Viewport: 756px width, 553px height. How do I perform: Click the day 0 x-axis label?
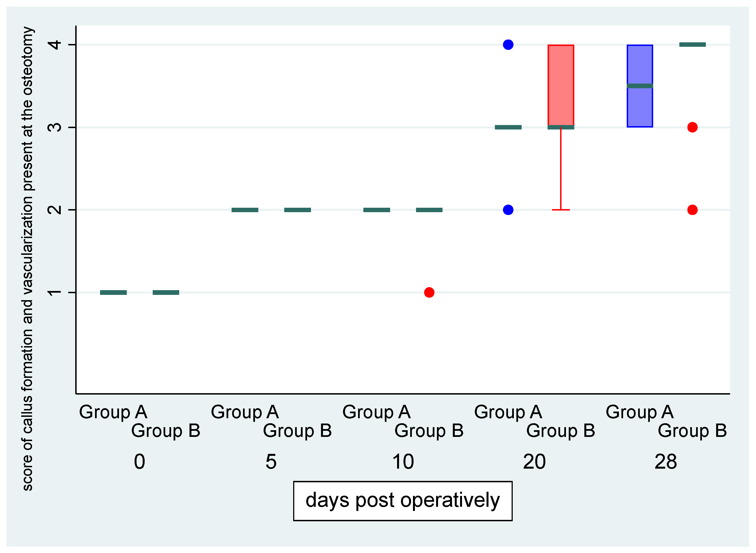139,462
